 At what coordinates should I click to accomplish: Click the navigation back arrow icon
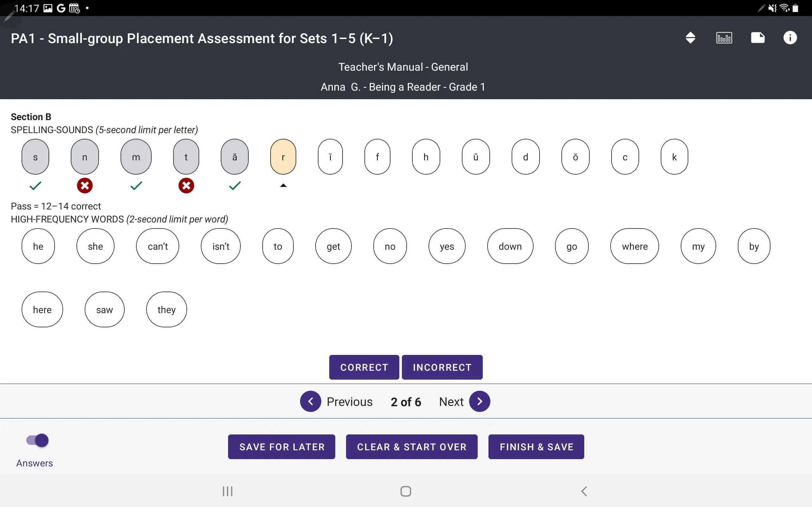(585, 491)
